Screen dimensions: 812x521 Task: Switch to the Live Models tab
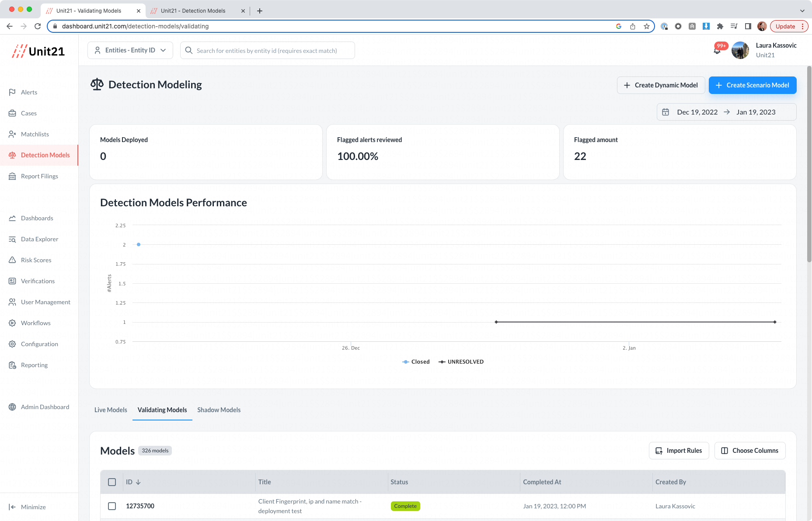111,410
